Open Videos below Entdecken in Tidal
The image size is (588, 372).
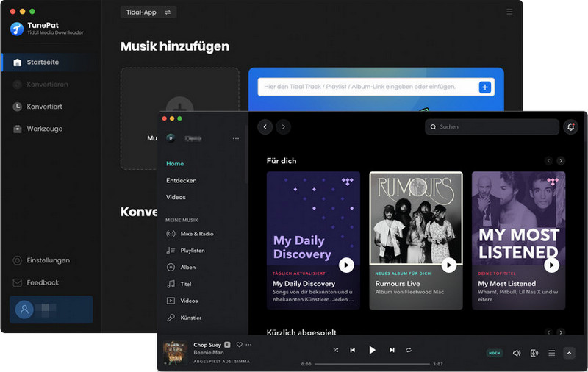coord(176,197)
